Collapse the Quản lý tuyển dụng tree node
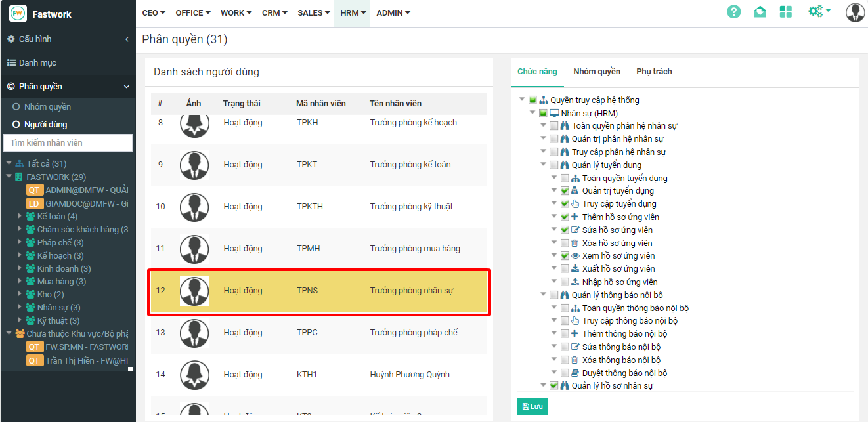The image size is (868, 422). click(543, 165)
